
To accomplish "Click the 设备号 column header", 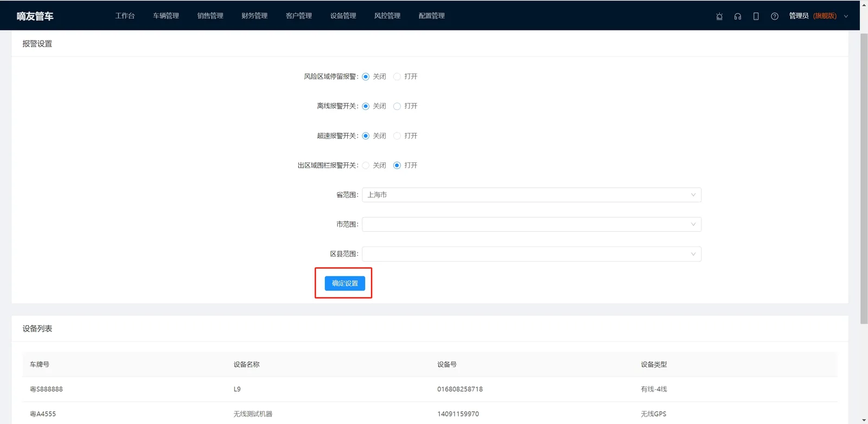I will 447,364.
